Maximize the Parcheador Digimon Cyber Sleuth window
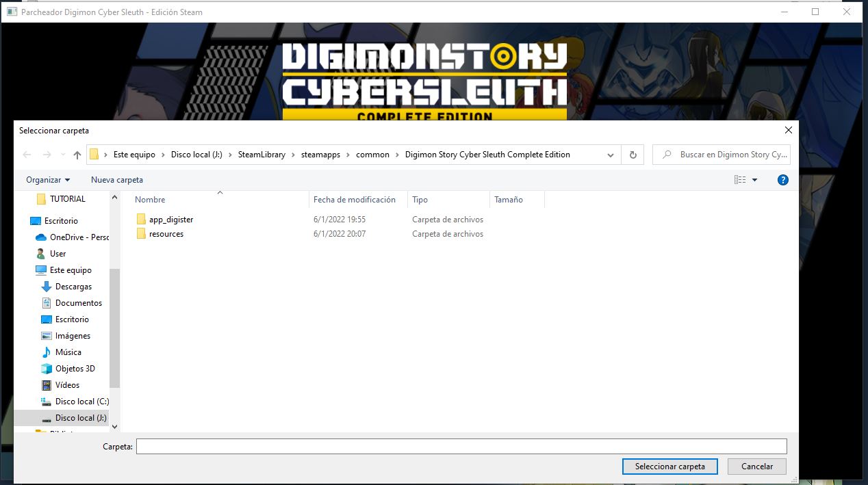 click(815, 12)
